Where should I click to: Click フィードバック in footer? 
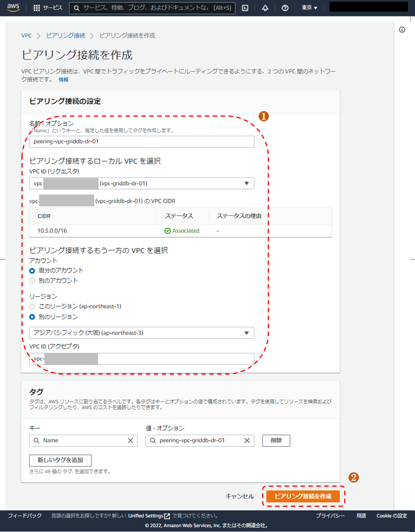tap(25, 516)
